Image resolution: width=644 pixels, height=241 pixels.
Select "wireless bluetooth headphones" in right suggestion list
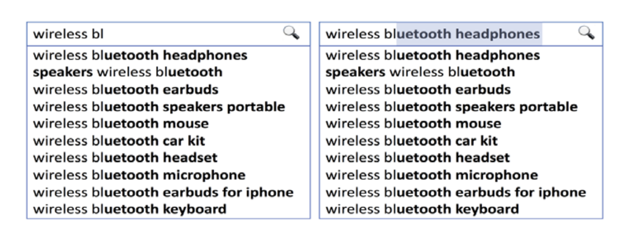pyautogui.click(x=433, y=55)
